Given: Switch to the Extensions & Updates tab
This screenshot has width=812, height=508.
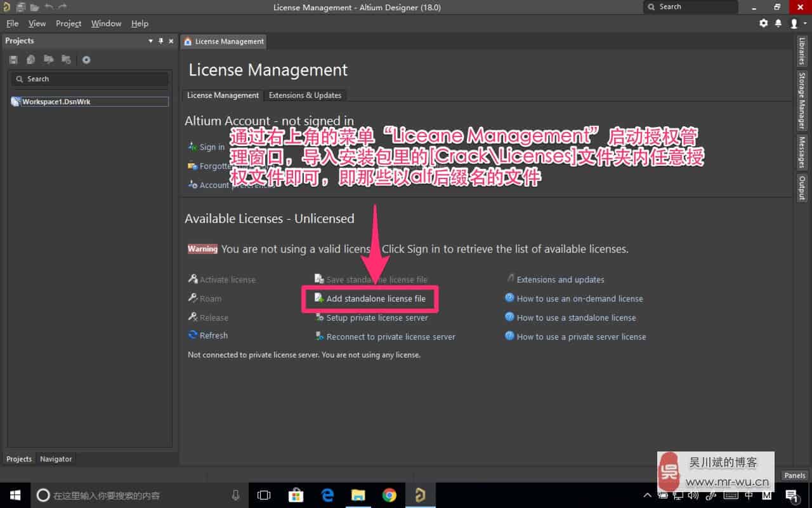Looking at the screenshot, I should click(x=304, y=95).
